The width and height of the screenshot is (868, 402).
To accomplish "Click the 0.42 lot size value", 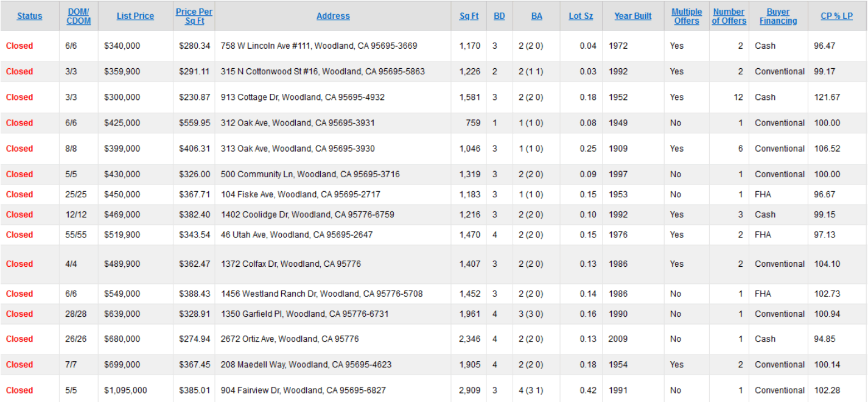I will [x=588, y=390].
